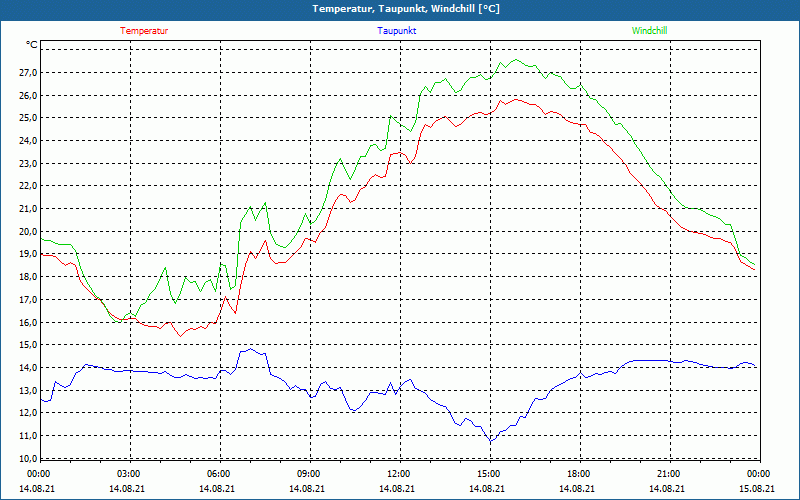Click the 06:00 time axis label

218,474
